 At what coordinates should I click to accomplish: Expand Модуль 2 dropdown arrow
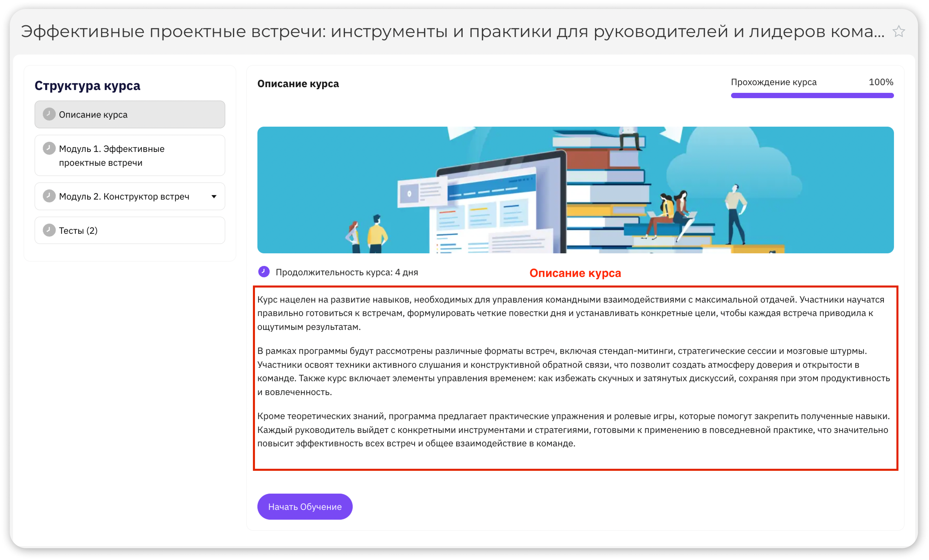pos(214,197)
